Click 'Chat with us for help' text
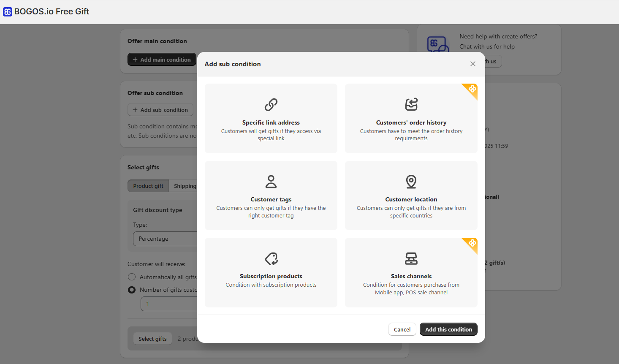Viewport: 619px width, 364px height. [487, 46]
